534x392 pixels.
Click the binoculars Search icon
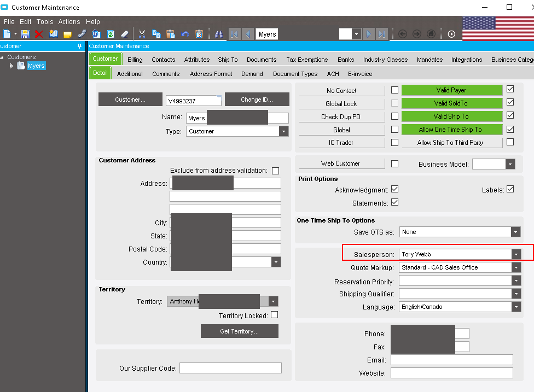(x=219, y=34)
